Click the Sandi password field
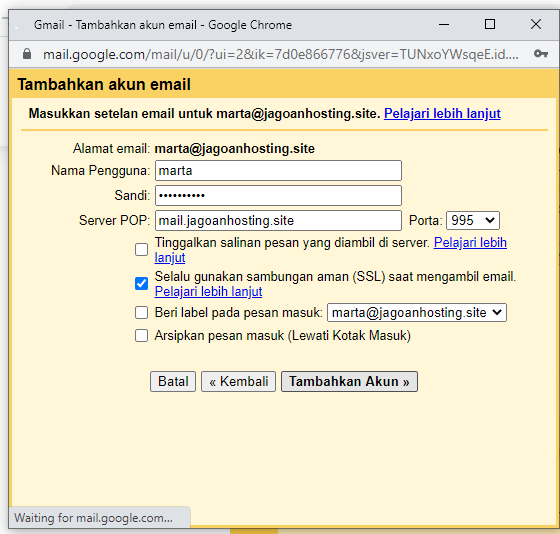 point(278,195)
